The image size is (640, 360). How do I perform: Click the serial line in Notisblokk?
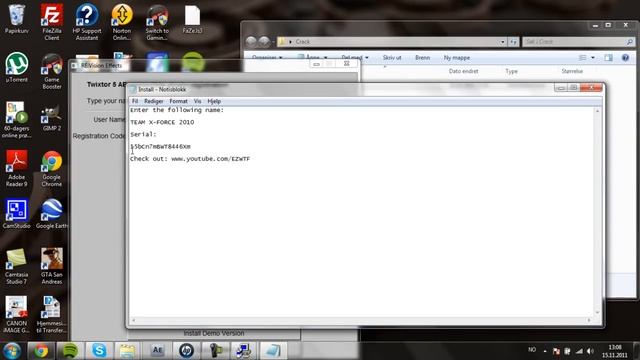point(160,147)
